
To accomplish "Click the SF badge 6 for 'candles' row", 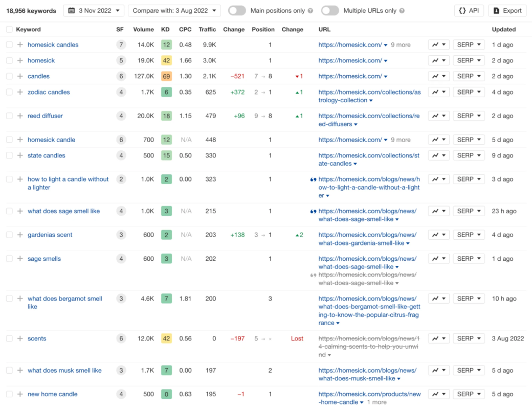I will click(121, 76).
